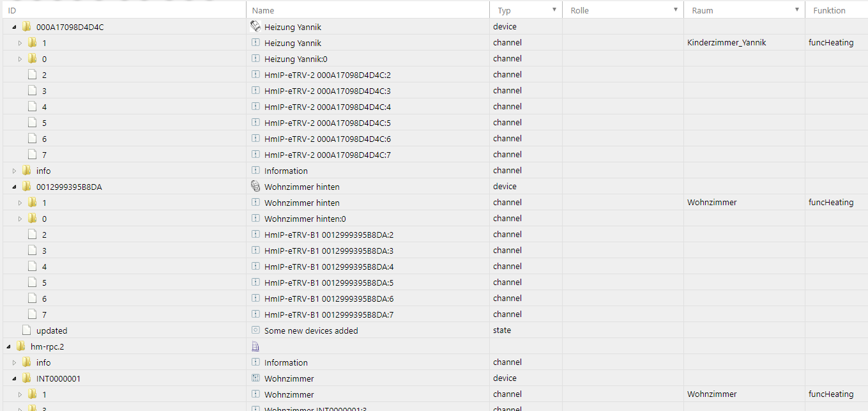Click the hm-rpc.2 folder icon

[x=21, y=346]
